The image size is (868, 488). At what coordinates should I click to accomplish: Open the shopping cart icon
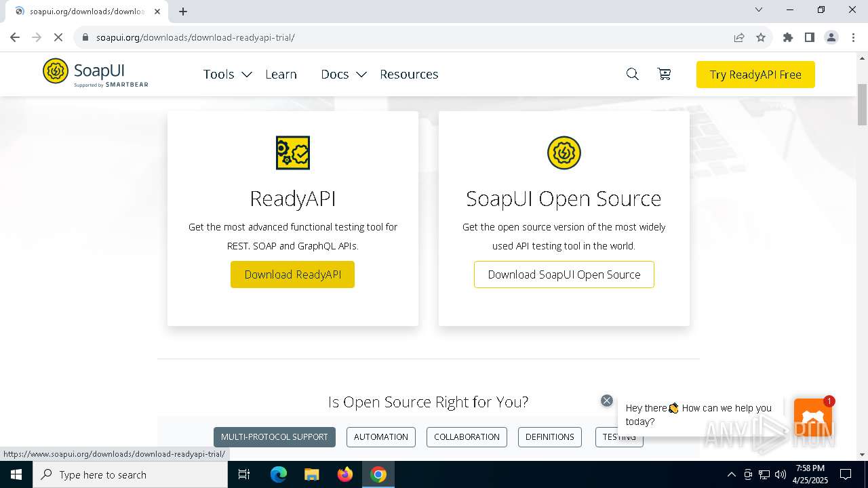pyautogui.click(x=665, y=74)
